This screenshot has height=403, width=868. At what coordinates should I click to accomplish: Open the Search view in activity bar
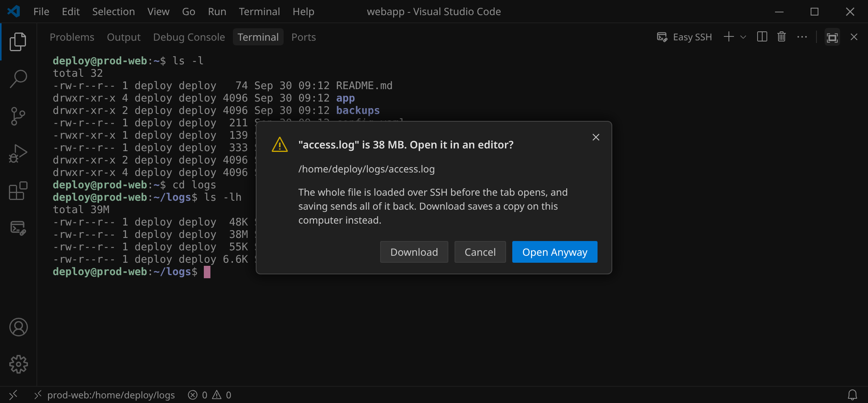[x=18, y=79]
